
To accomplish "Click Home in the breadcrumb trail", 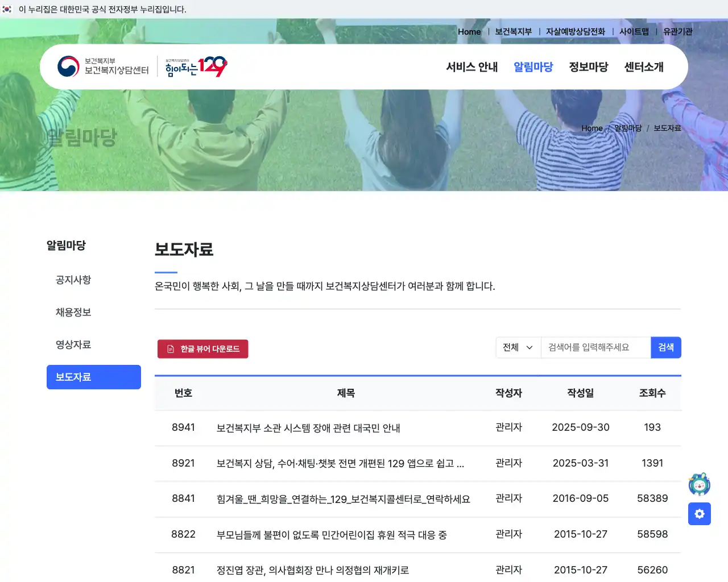I will [x=591, y=128].
